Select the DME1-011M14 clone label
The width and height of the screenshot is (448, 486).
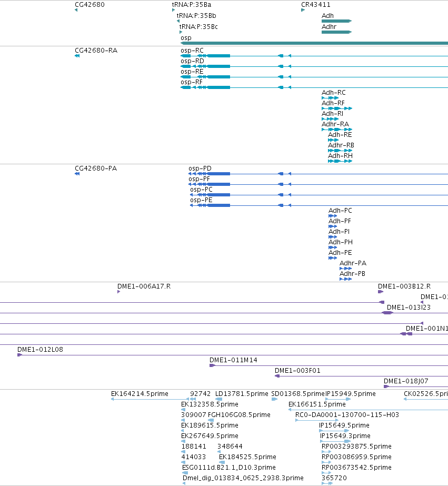pos(233,360)
